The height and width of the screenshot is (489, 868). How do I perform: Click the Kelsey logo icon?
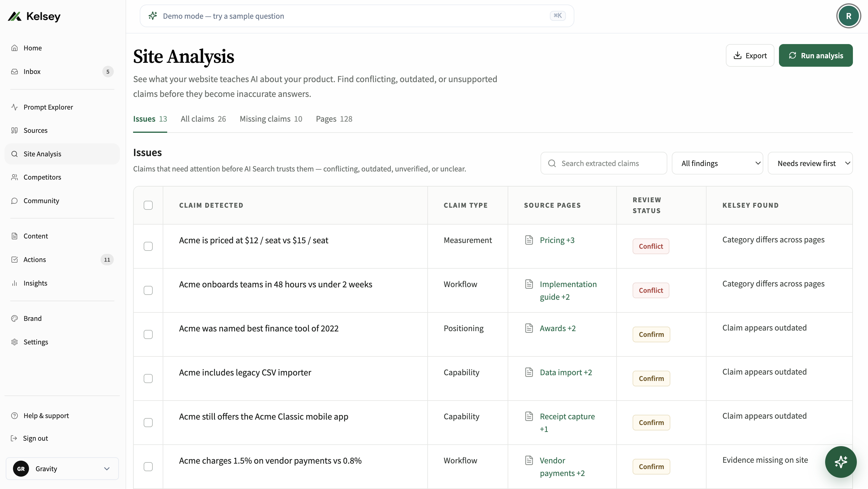point(14,16)
